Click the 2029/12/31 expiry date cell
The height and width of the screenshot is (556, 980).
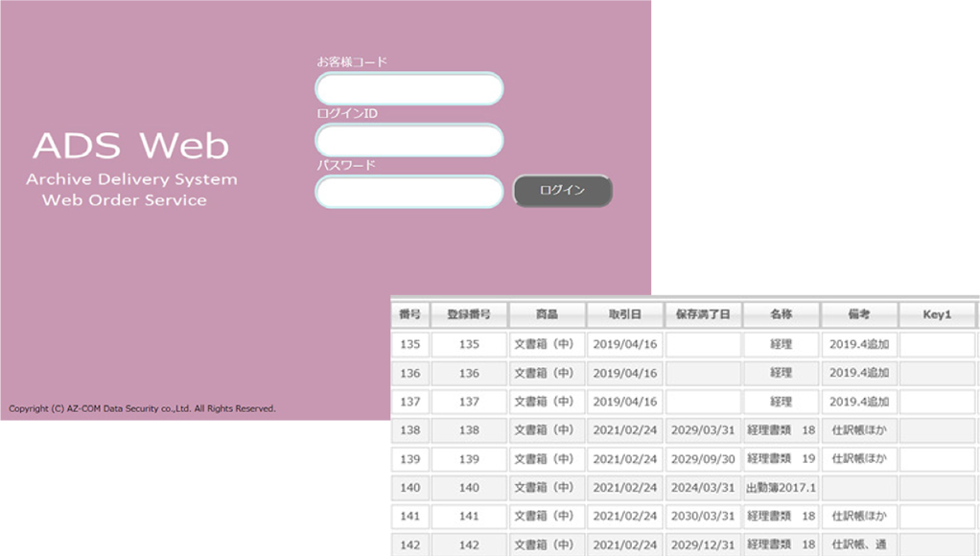pyautogui.click(x=703, y=544)
